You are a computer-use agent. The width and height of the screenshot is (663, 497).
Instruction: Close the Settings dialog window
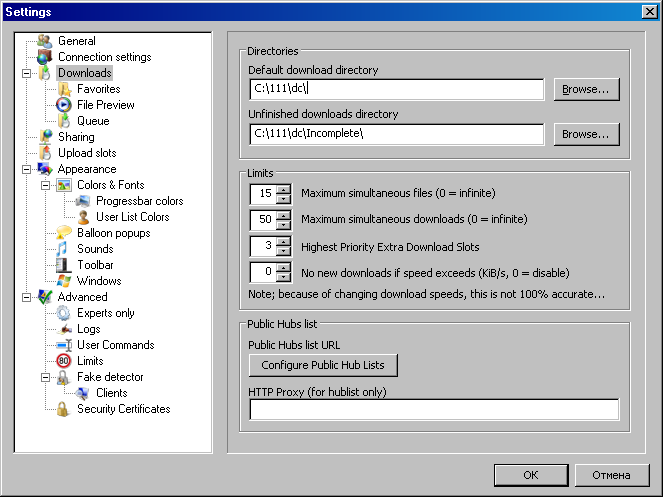pos(649,12)
